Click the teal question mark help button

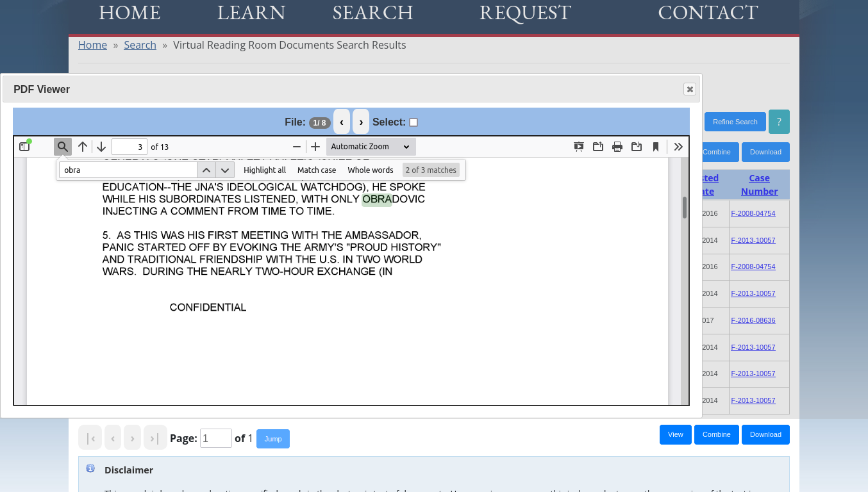point(779,122)
